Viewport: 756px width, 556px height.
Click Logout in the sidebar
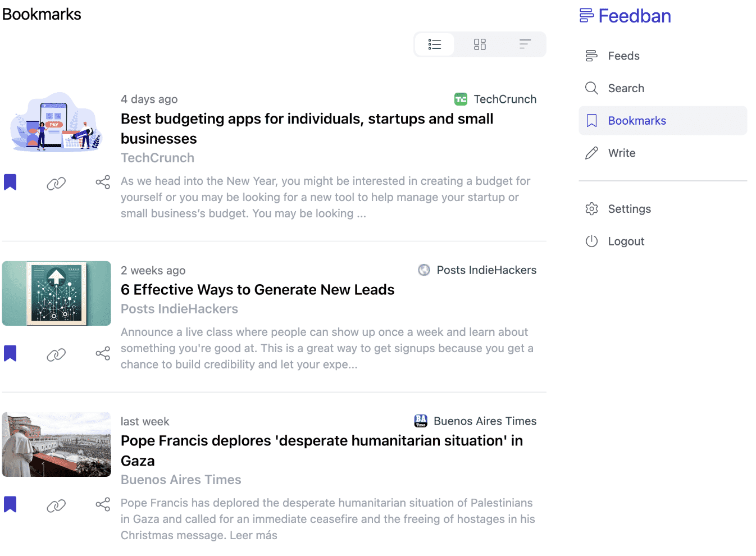click(626, 241)
